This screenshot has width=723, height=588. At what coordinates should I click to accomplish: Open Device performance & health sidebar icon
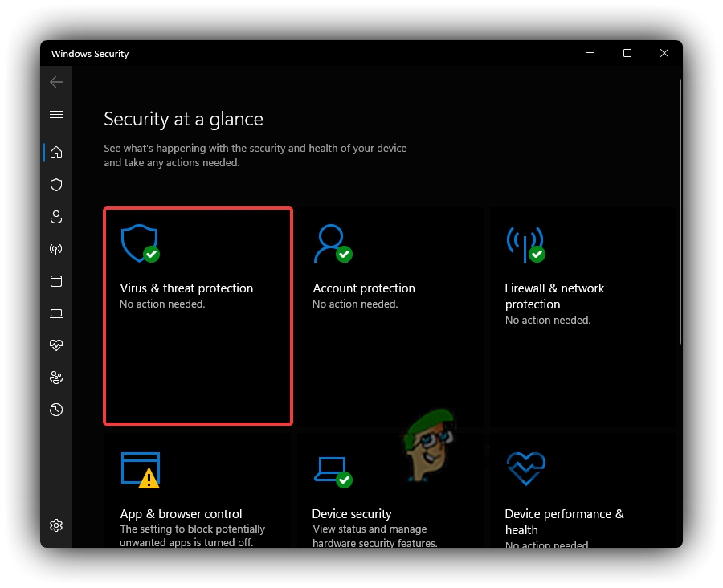click(x=56, y=345)
